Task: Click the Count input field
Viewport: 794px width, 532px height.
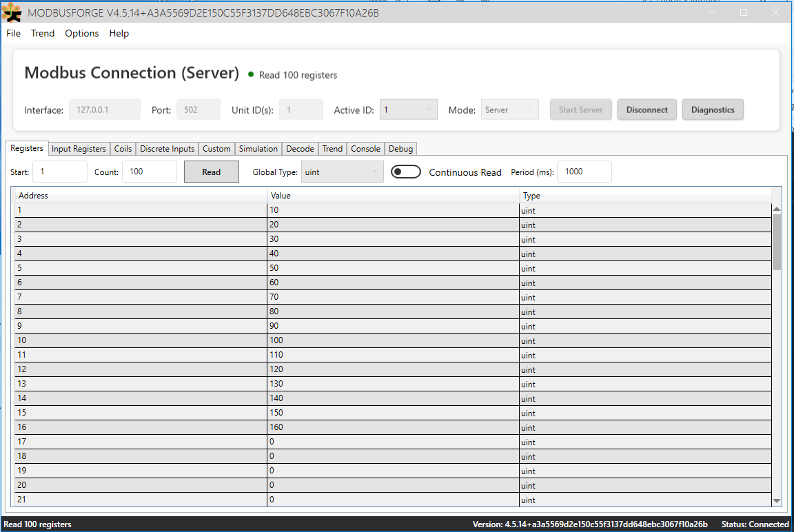Action: point(150,172)
